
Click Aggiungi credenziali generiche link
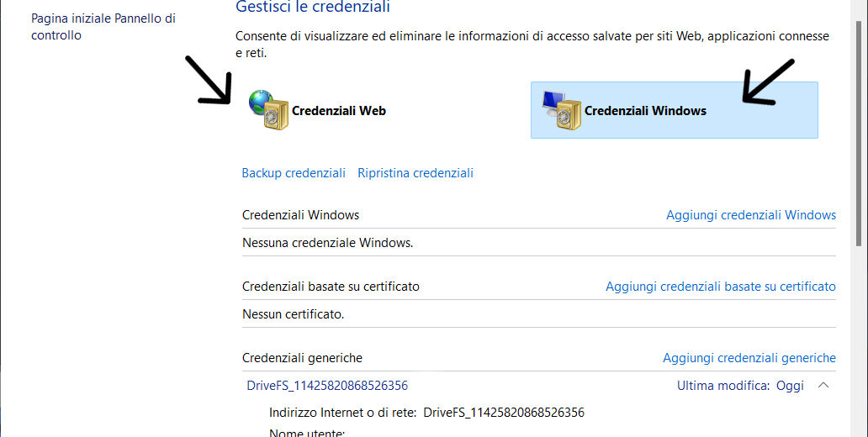(x=749, y=358)
